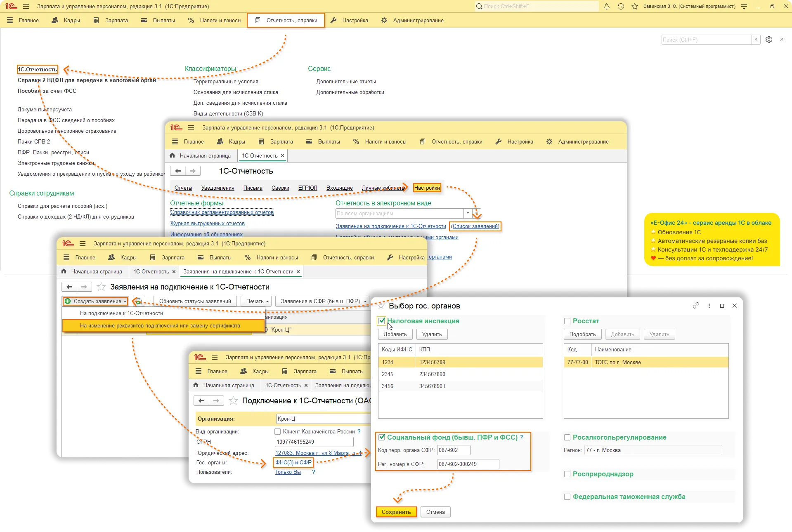This screenshot has width=792, height=532.
Task: Open the Пачки СПВ-2 link
Action: (34, 141)
